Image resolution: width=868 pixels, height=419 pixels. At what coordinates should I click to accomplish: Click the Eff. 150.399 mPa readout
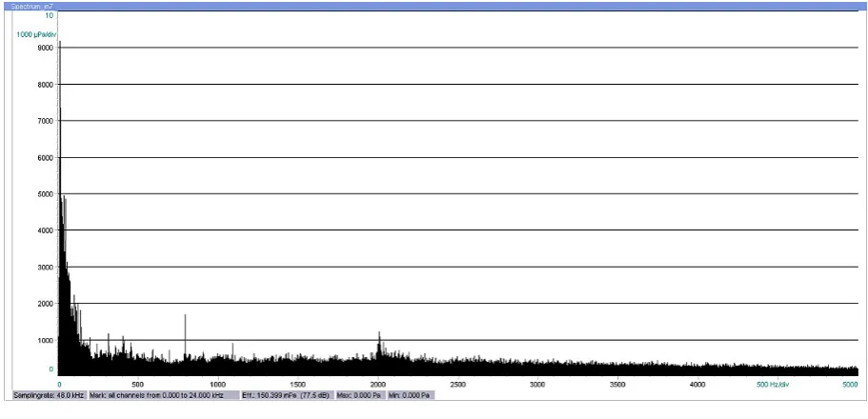pyautogui.click(x=288, y=396)
